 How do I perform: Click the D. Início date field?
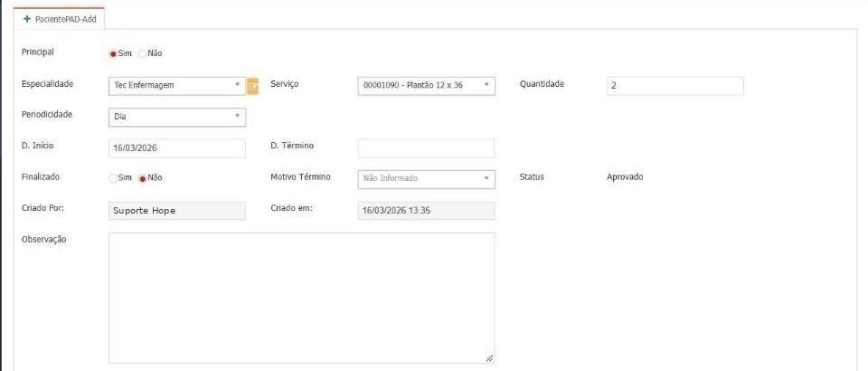pyautogui.click(x=177, y=148)
